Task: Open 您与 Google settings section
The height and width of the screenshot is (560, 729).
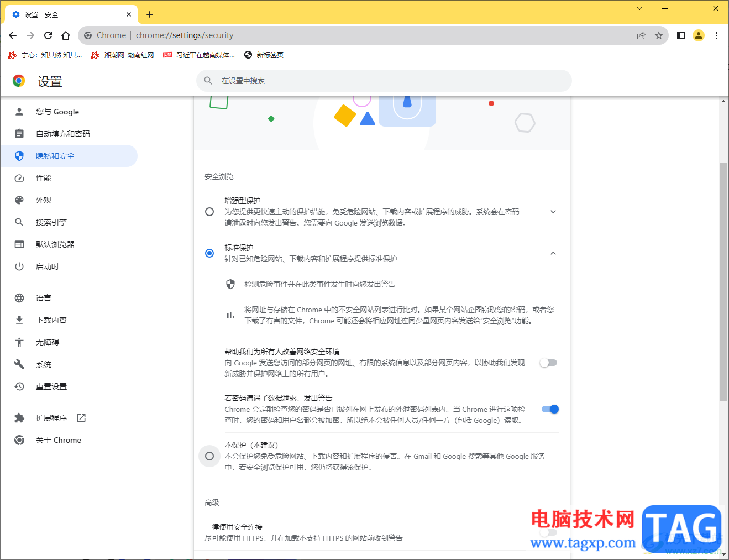Action: point(70,112)
